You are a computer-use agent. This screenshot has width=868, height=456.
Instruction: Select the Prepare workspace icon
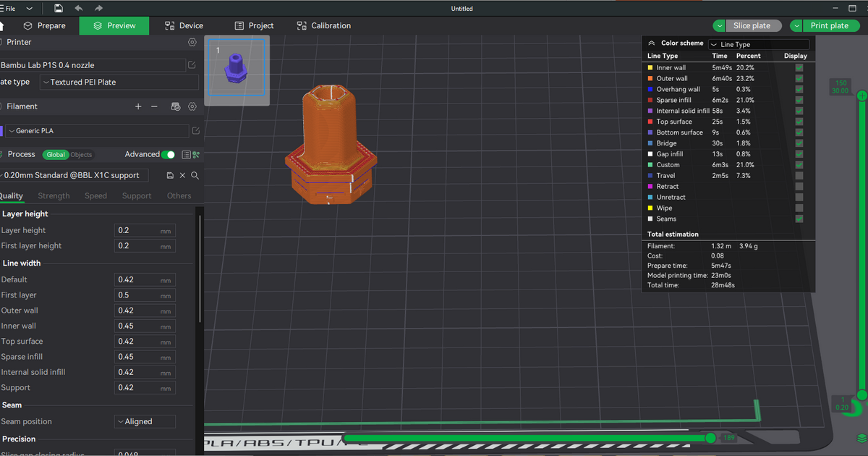pos(27,25)
